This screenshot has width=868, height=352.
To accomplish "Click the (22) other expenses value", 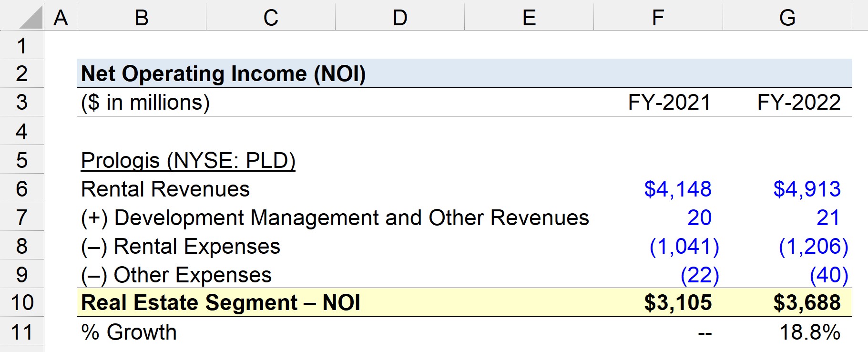I will pyautogui.click(x=700, y=275).
